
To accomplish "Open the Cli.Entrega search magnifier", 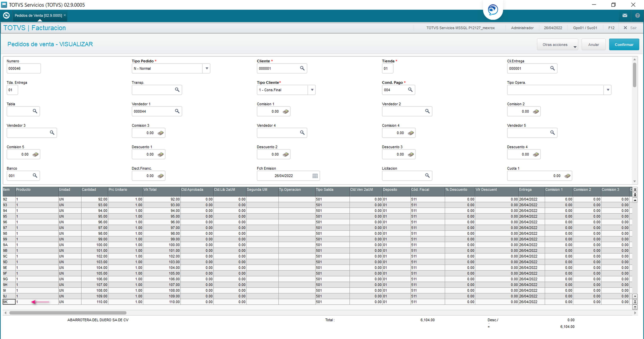I will click(553, 68).
